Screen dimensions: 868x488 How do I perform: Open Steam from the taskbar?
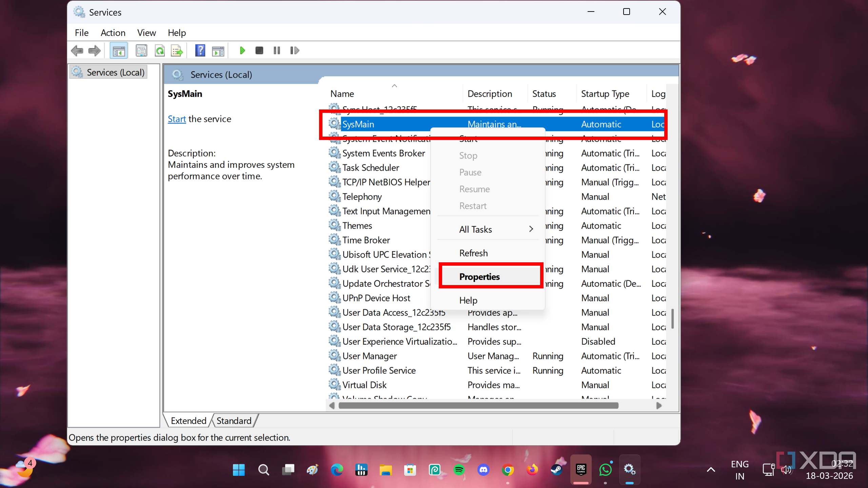pyautogui.click(x=556, y=470)
